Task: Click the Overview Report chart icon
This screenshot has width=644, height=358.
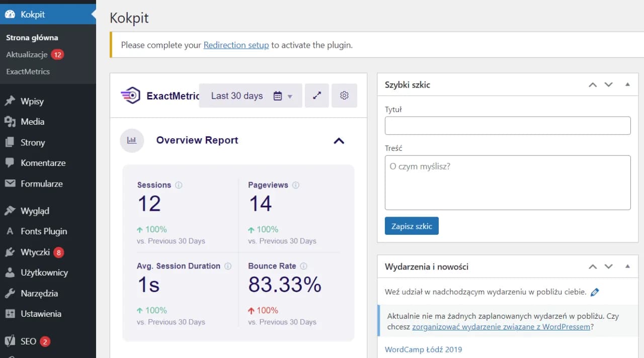Action: pyautogui.click(x=131, y=141)
